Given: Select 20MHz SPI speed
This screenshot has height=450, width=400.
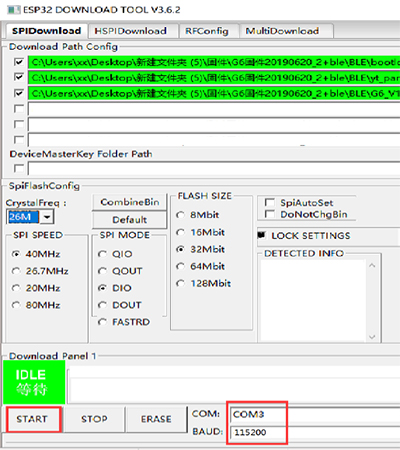Looking at the screenshot, I should pyautogui.click(x=36, y=288).
